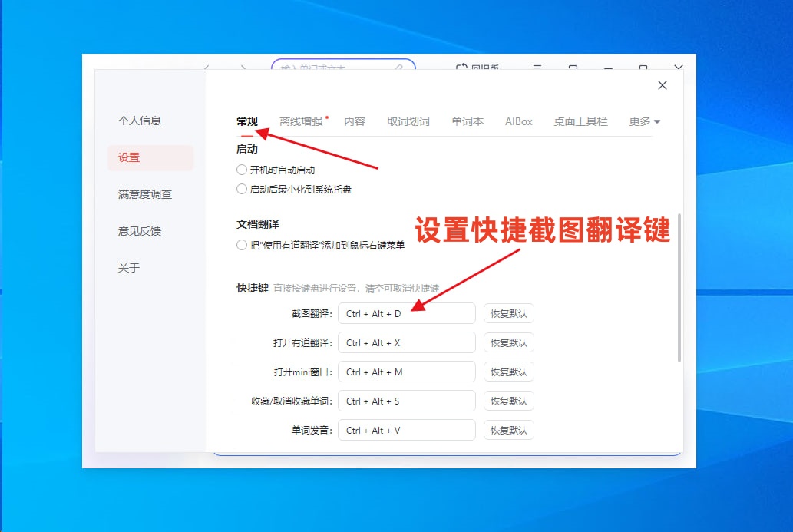This screenshot has width=793, height=532.
Task: Click the 截图翻译 shortcut field
Action: click(406, 314)
